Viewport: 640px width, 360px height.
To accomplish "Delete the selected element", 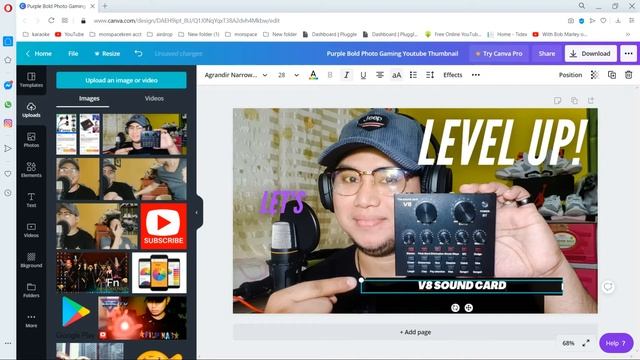I will click(628, 75).
